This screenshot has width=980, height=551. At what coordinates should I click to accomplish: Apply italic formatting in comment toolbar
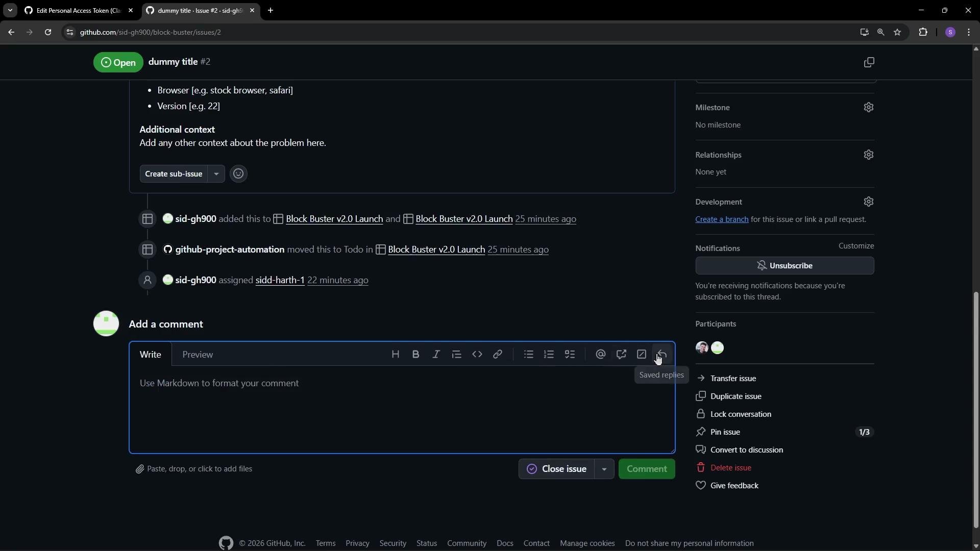point(436,354)
